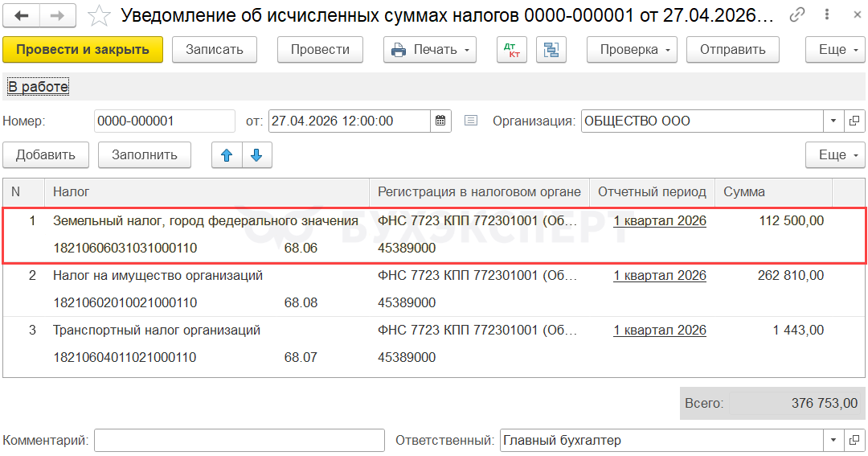The image size is (868, 456).
Task: Open 1 квартал 2026 link for land tax
Action: pyautogui.click(x=659, y=221)
